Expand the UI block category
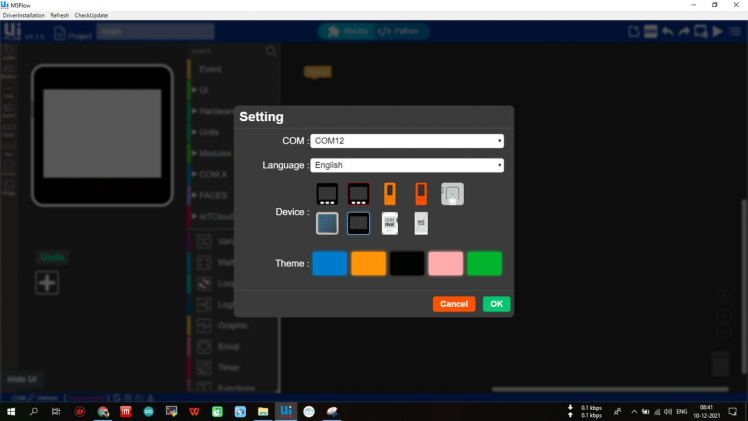748x421 pixels. tap(204, 90)
